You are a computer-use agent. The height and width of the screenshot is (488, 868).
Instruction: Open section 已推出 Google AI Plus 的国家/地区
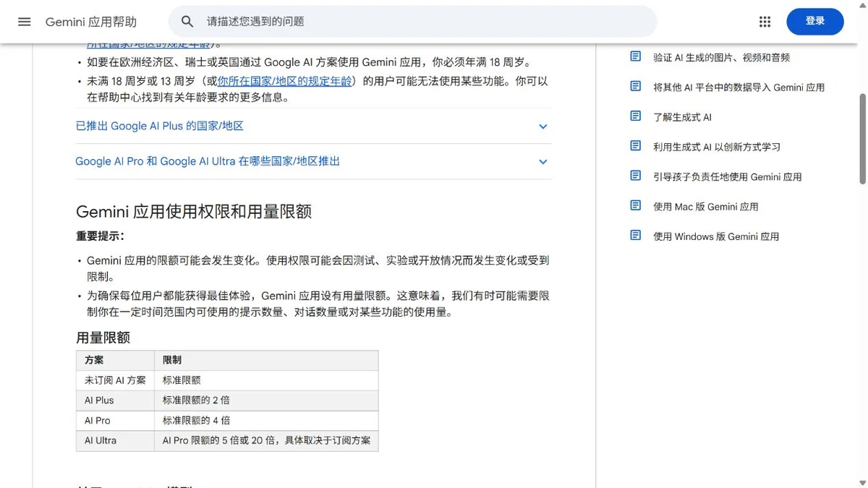pyautogui.click(x=313, y=126)
